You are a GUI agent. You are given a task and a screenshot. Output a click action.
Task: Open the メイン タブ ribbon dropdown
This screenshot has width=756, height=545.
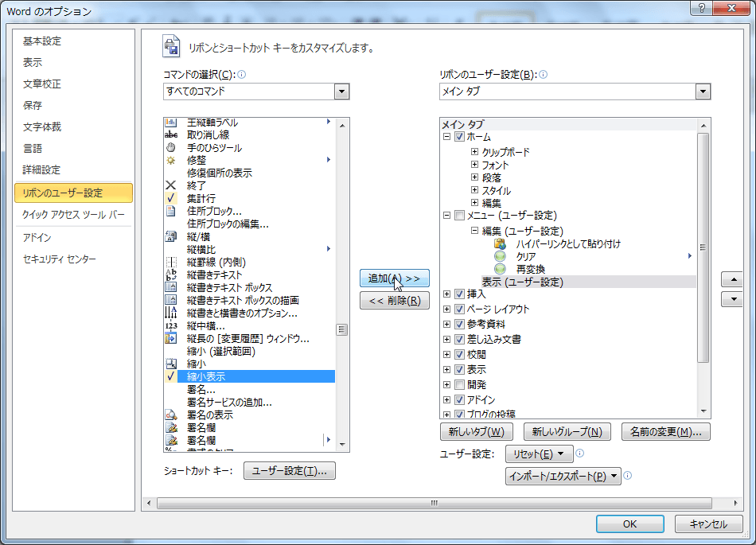(x=703, y=91)
